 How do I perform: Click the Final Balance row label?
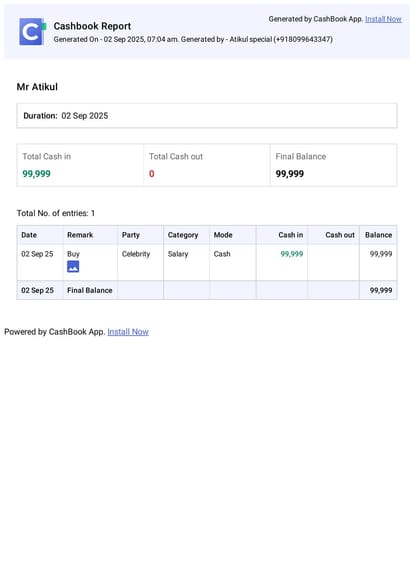[90, 290]
